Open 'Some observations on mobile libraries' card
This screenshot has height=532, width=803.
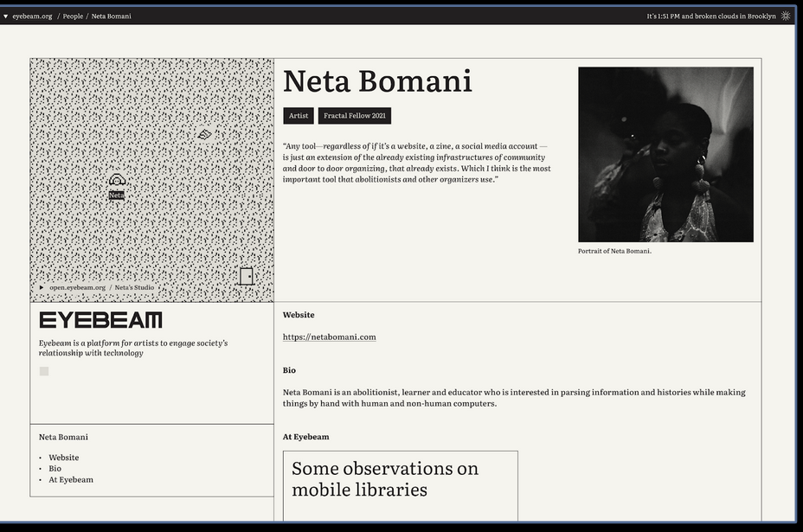point(401,486)
